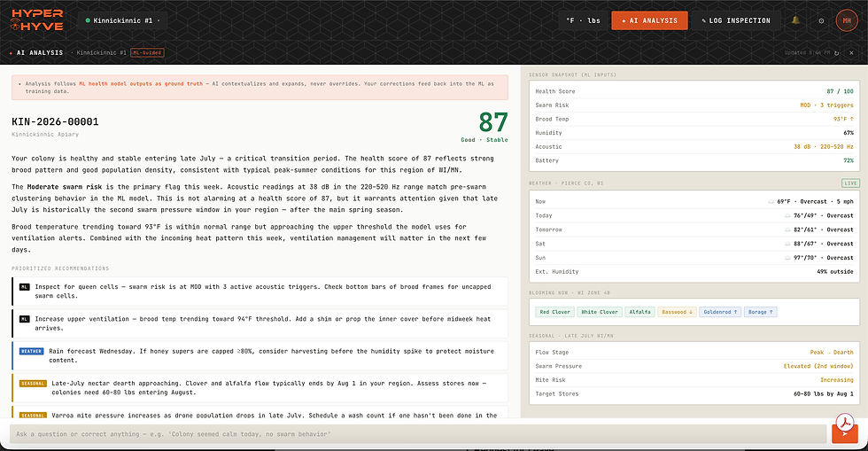The height and width of the screenshot is (451, 868).
Task: Click the KIN-2026-00001 report ID
Action: (55, 122)
